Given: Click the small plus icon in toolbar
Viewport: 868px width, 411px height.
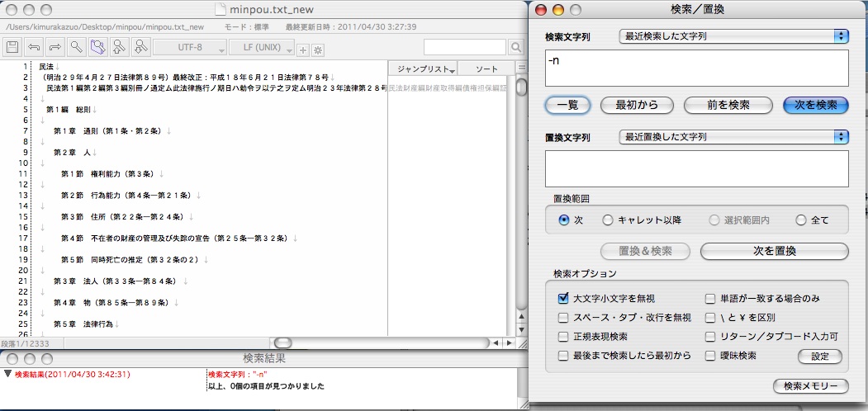Looking at the screenshot, I should coord(303,50).
